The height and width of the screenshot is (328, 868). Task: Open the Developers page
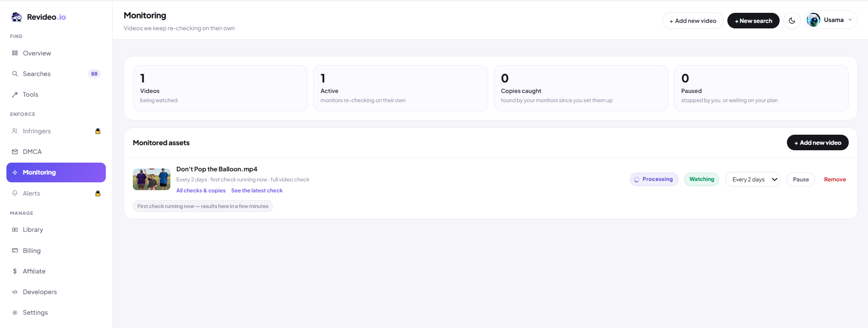point(56,292)
